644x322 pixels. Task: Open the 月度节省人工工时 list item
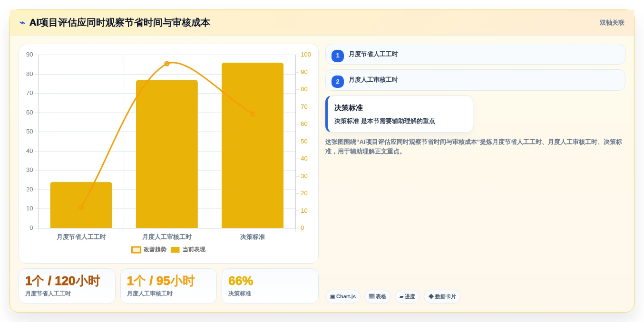tap(475, 54)
